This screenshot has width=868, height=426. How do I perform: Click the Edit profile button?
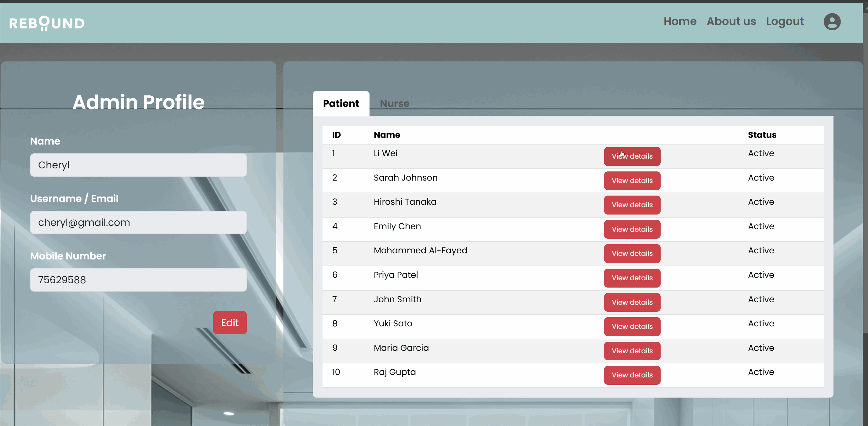tap(229, 322)
